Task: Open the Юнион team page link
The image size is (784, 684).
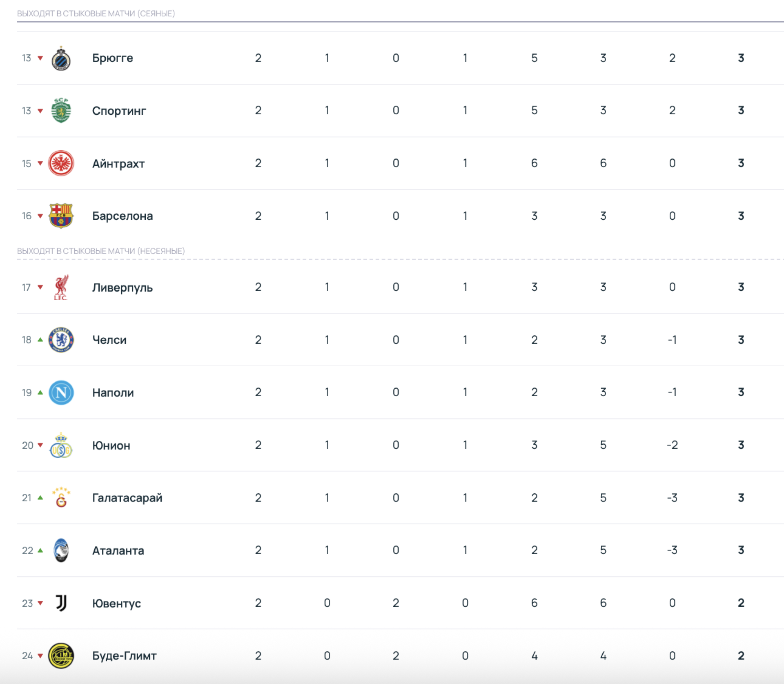Action: [x=111, y=445]
